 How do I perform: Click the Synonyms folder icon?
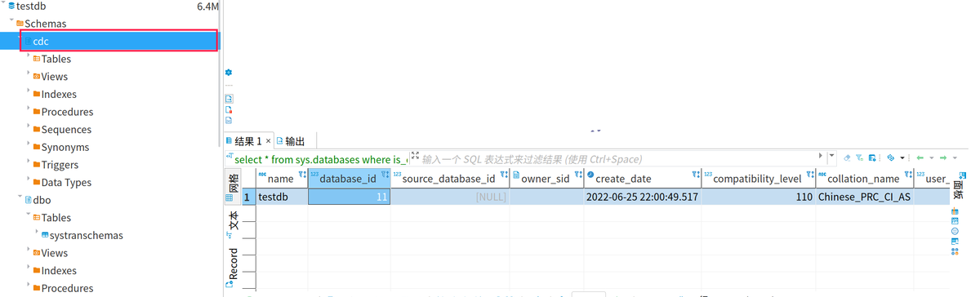tap(37, 147)
